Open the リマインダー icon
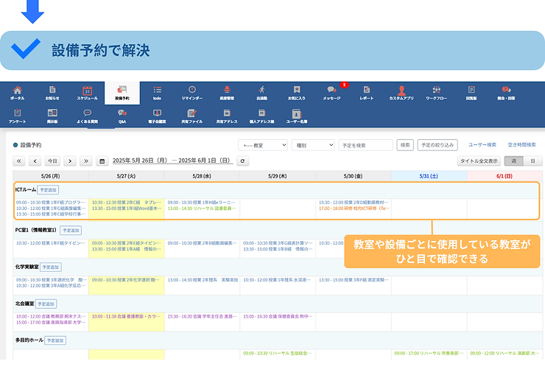The height and width of the screenshot is (392, 545). pos(192,93)
